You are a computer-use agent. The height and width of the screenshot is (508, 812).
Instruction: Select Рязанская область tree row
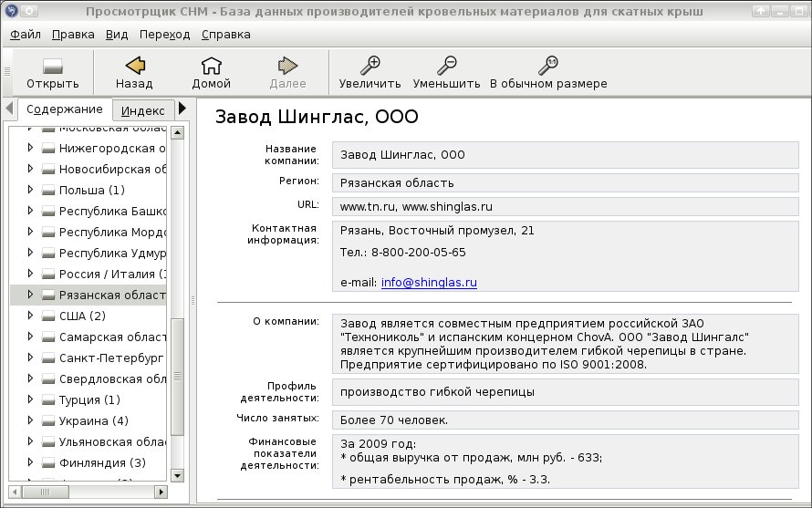point(88,295)
